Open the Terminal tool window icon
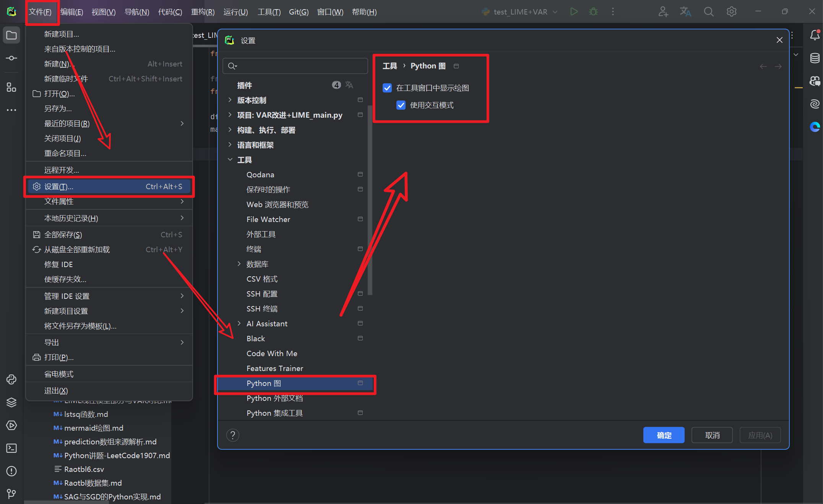823x504 pixels. click(x=11, y=448)
